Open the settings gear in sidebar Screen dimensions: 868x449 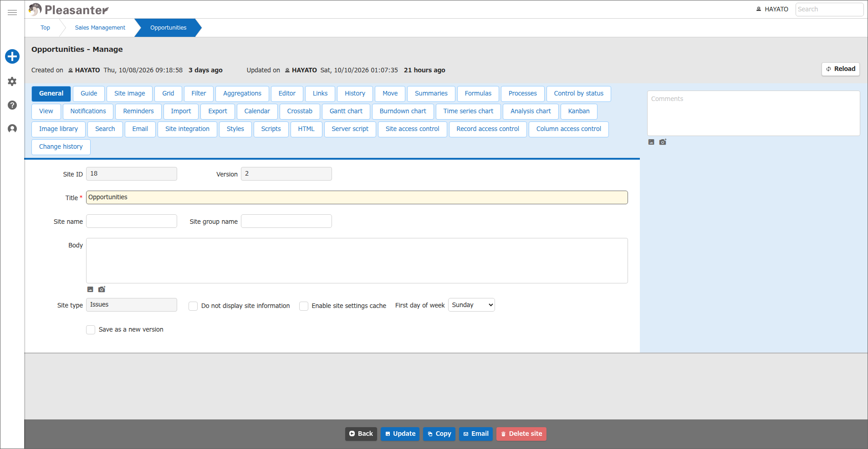pos(12,81)
